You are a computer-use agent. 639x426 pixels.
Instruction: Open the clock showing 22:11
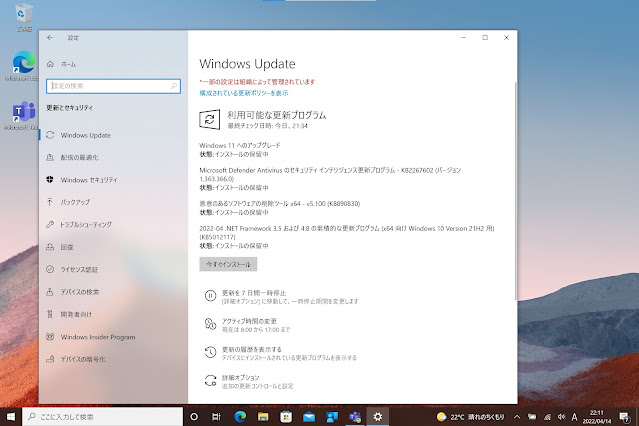(x=597, y=417)
